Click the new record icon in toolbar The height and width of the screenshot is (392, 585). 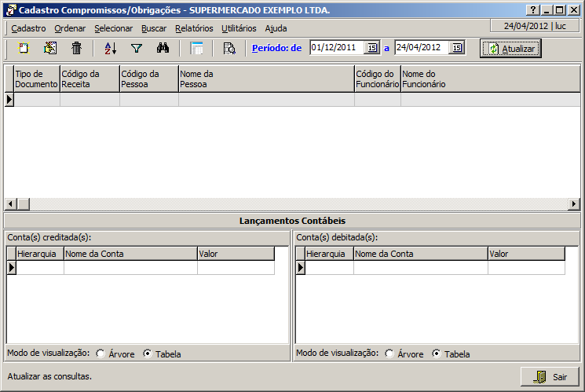(x=24, y=48)
